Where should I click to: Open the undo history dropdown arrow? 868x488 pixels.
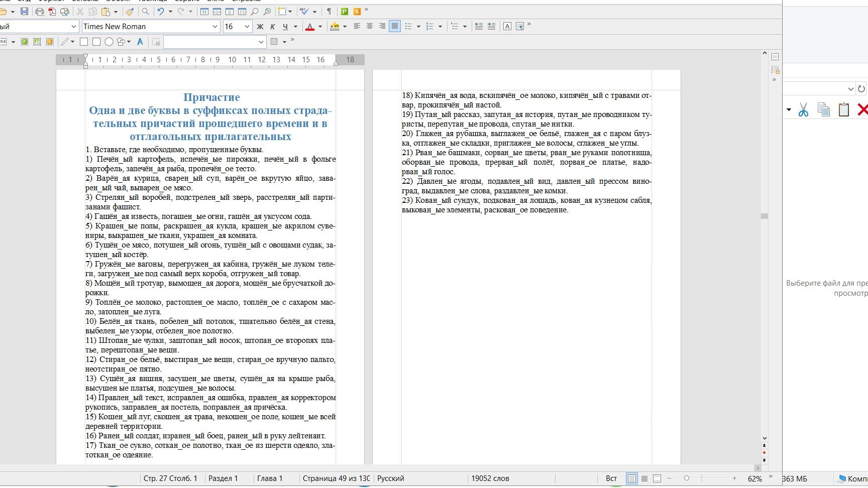(x=170, y=12)
